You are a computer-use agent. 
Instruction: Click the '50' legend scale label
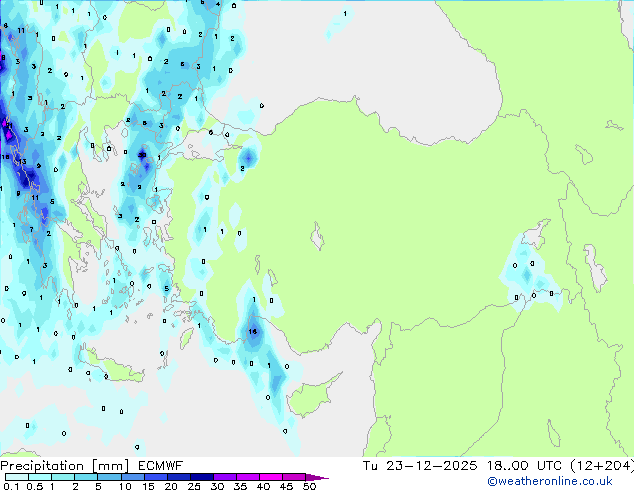(309, 486)
